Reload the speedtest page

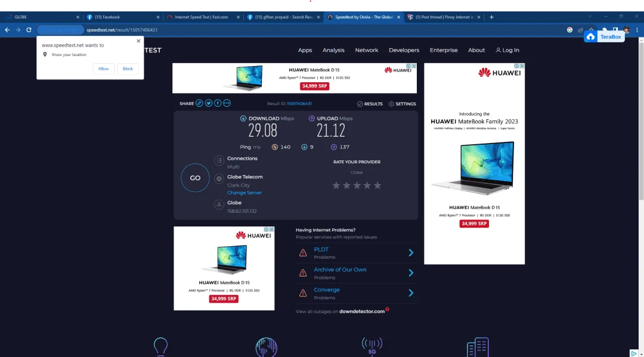[29, 30]
